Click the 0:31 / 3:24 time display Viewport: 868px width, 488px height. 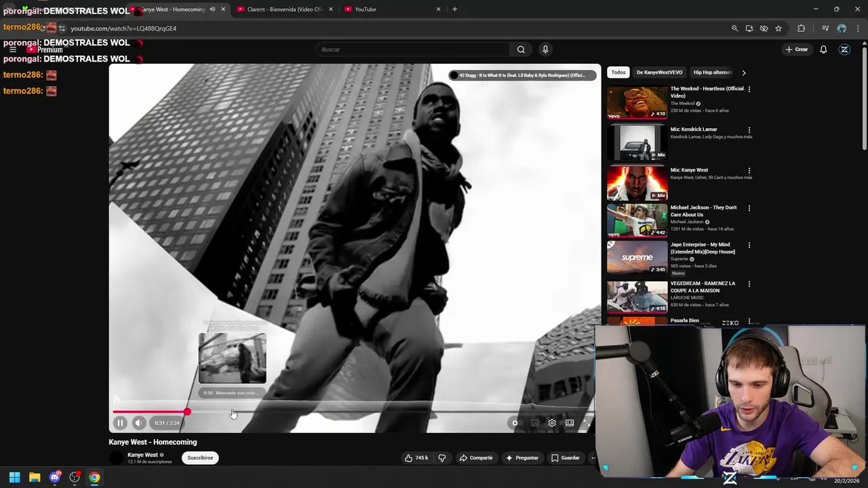coord(167,423)
